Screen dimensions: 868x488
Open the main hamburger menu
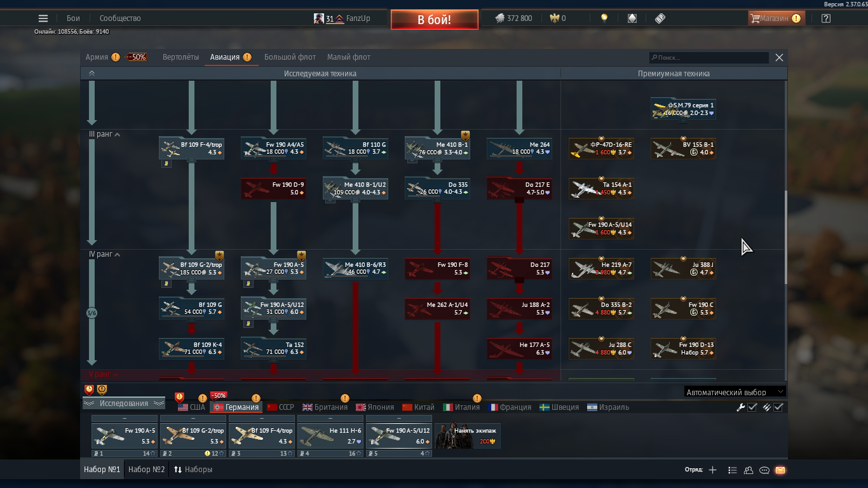click(x=43, y=18)
